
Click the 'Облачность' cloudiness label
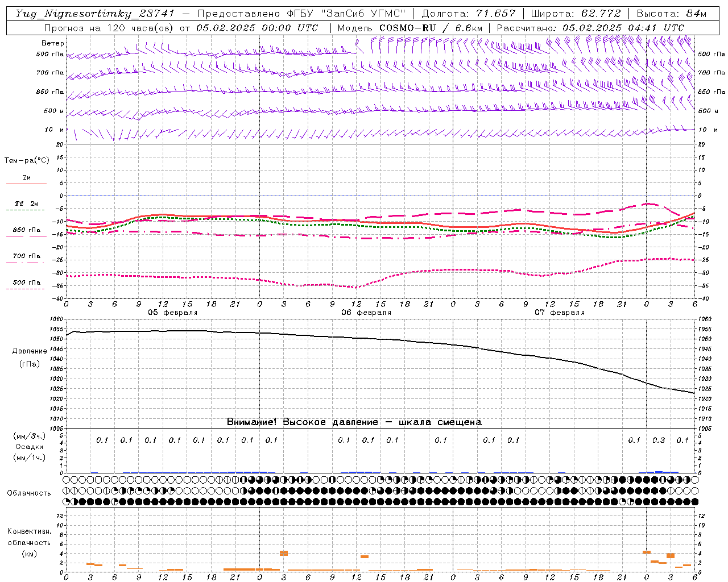coord(29,493)
